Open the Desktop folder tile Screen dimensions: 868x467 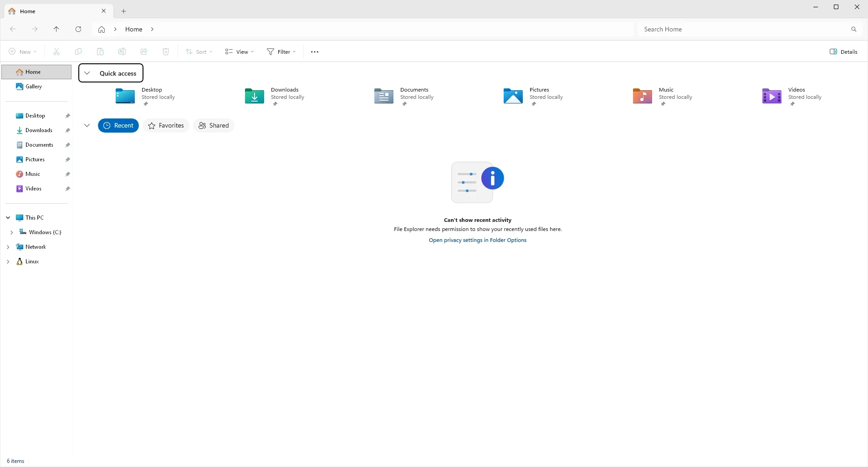click(x=145, y=97)
